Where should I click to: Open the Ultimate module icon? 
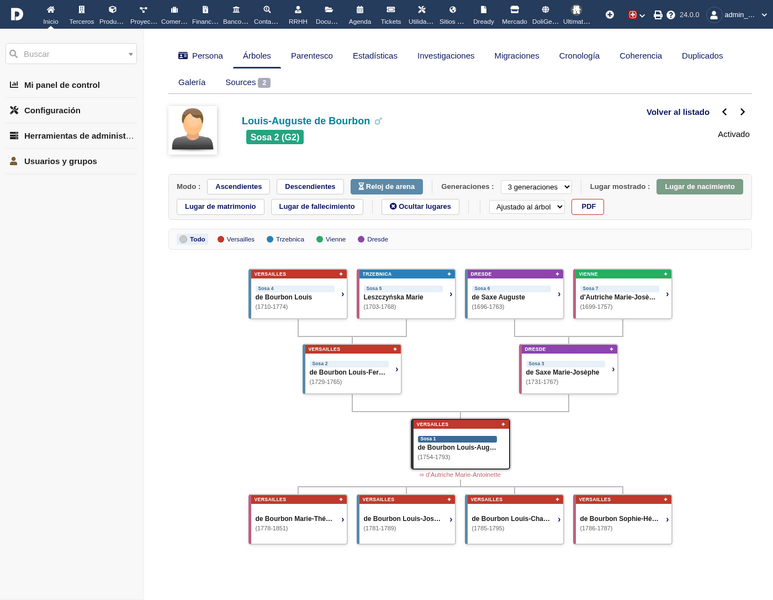coord(576,9)
